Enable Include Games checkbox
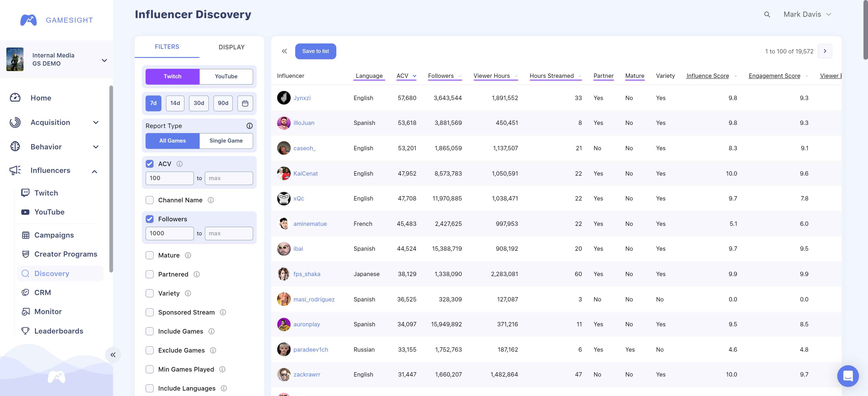This screenshot has height=396, width=868. pos(150,331)
